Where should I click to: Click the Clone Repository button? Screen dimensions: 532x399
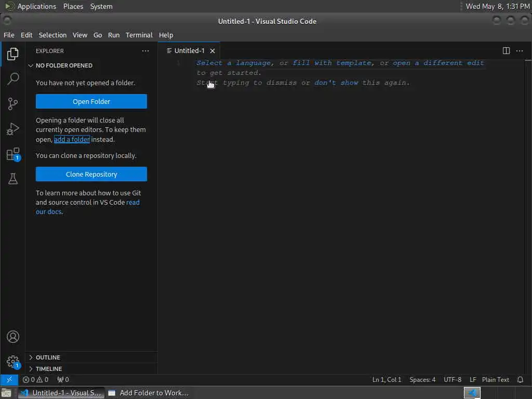coord(91,174)
